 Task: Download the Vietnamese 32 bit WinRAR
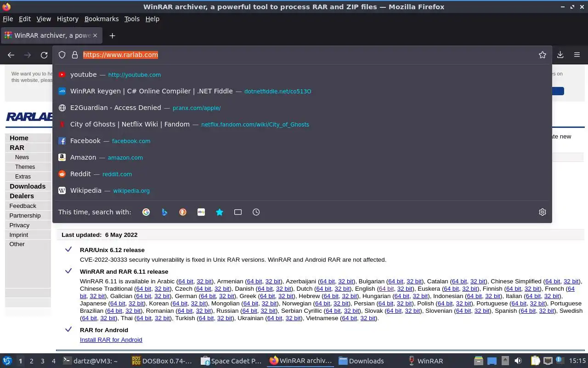pyautogui.click(x=368, y=318)
